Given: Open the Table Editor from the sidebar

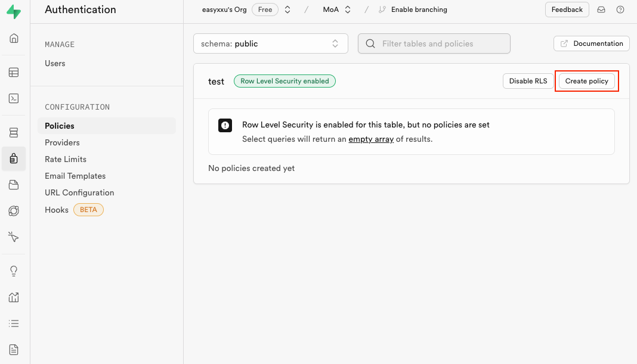Looking at the screenshot, I should [x=14, y=73].
